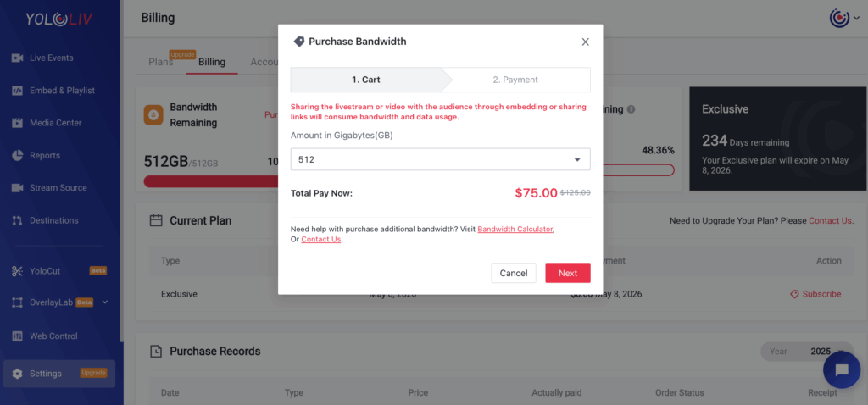Viewport: 868px width, 405px height.
Task: Open the Bandwidth Calculator link
Action: (x=515, y=229)
